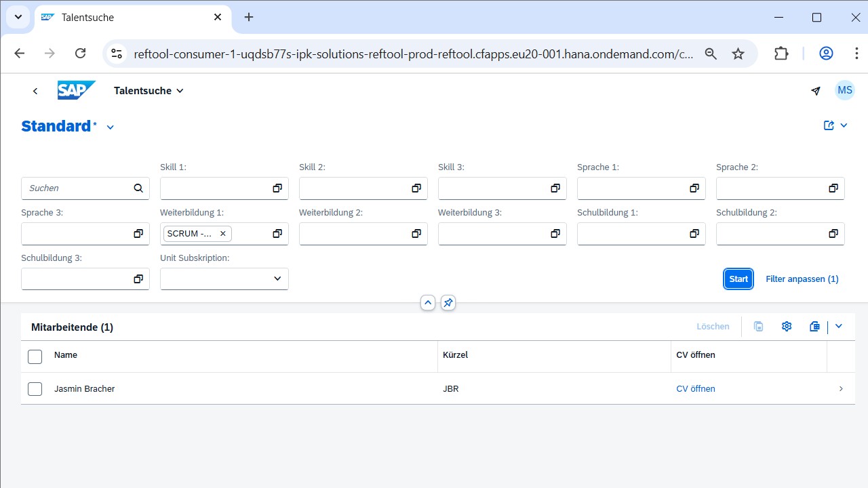Click the export to spreadsheet icon
Image resolution: width=868 pixels, height=488 pixels.
814,327
